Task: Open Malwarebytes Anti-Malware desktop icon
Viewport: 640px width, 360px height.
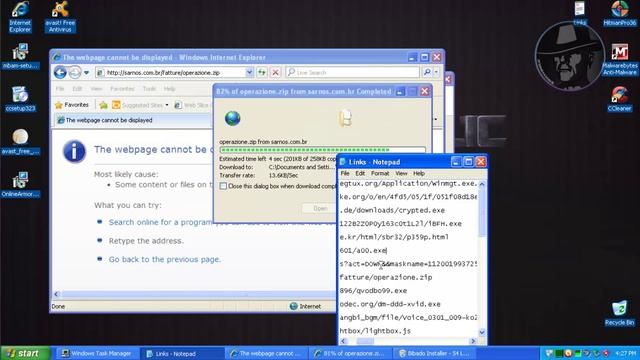Action: click(620, 60)
